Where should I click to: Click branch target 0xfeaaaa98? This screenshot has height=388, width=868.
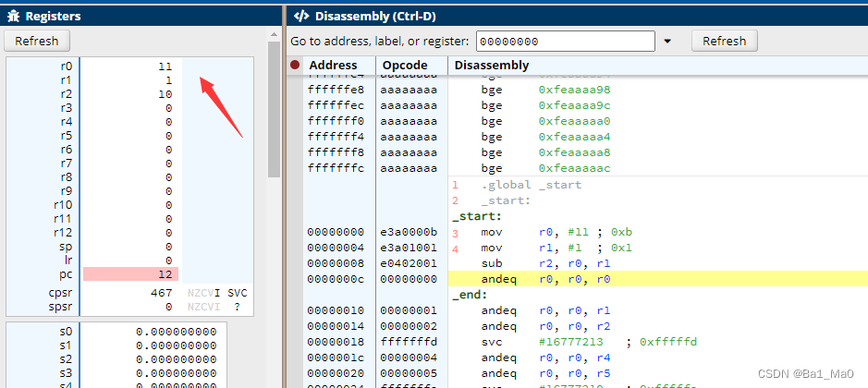pos(575,89)
